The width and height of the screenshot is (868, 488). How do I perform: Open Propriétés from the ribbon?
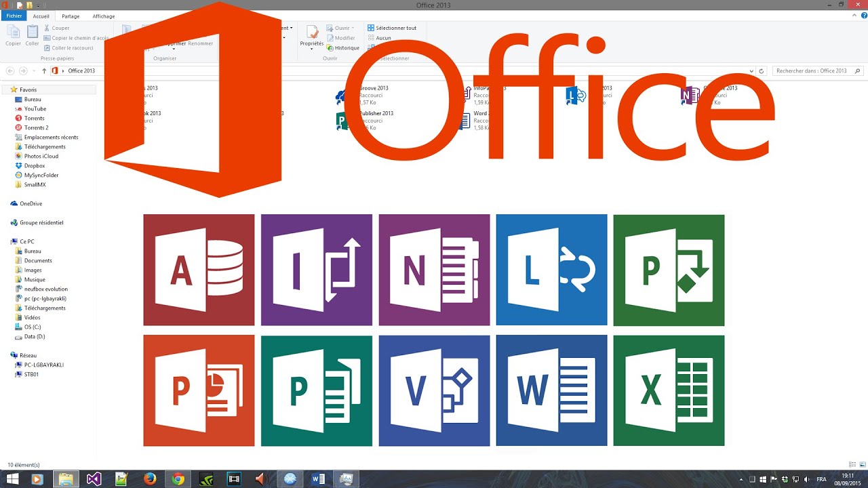[312, 36]
